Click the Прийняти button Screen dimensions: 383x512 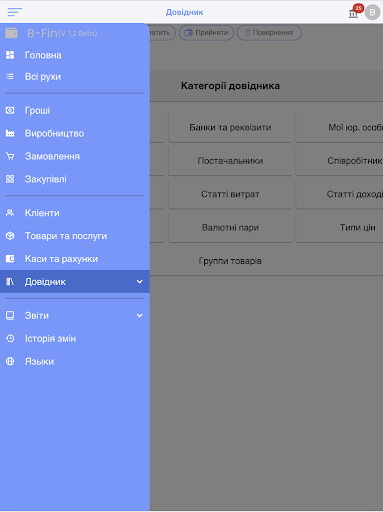tap(206, 33)
